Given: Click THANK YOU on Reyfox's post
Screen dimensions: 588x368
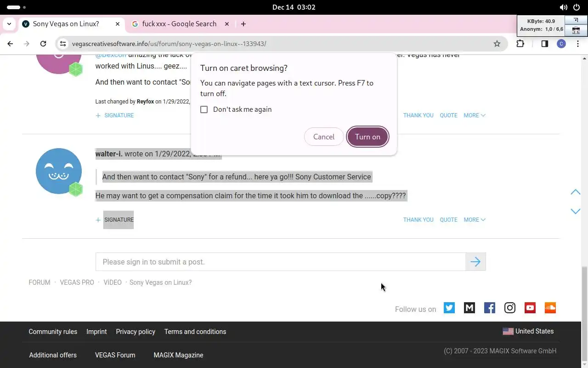Looking at the screenshot, I should [x=418, y=115].
